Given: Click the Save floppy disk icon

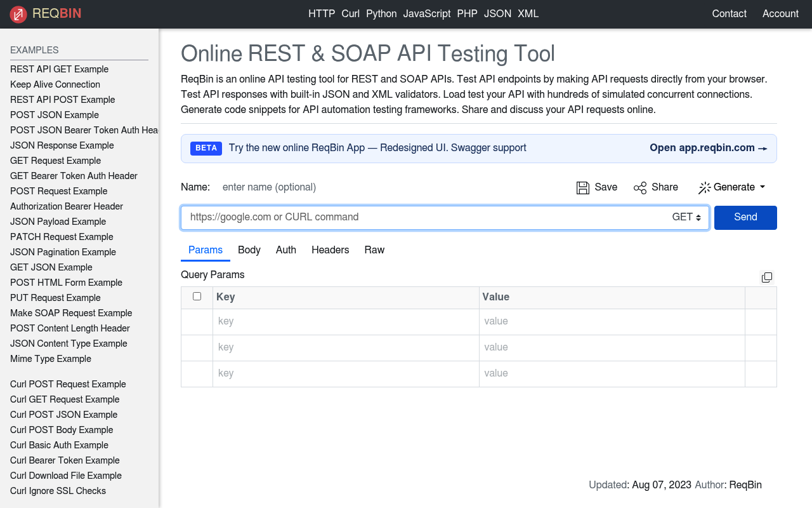Looking at the screenshot, I should pos(583,187).
